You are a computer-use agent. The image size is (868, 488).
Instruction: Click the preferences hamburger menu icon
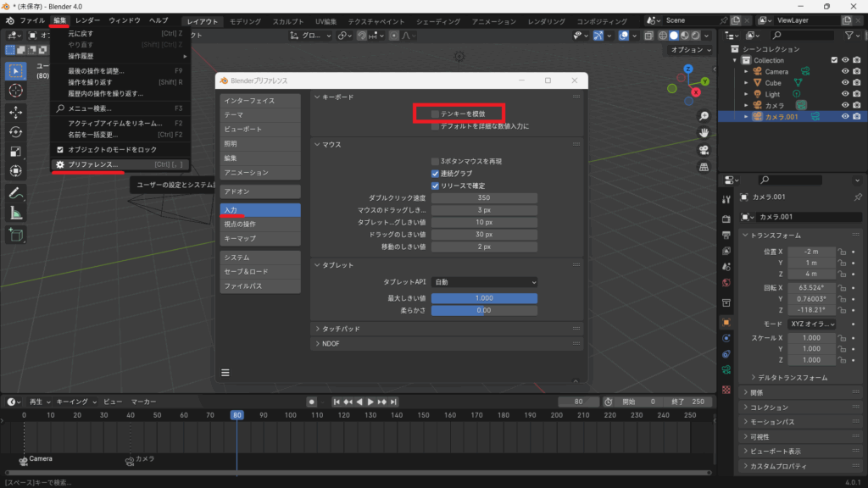tap(225, 372)
